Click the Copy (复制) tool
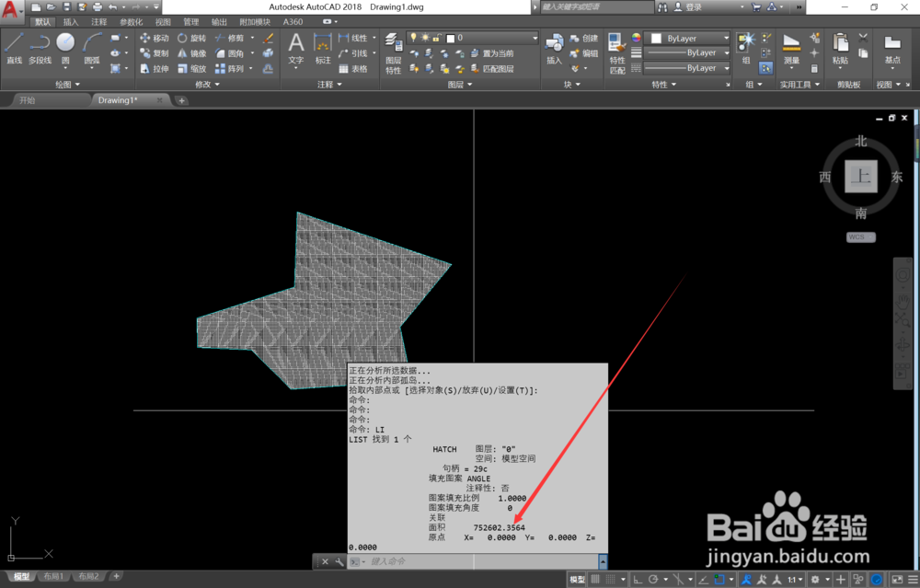The height and width of the screenshot is (588, 920). pos(155,53)
